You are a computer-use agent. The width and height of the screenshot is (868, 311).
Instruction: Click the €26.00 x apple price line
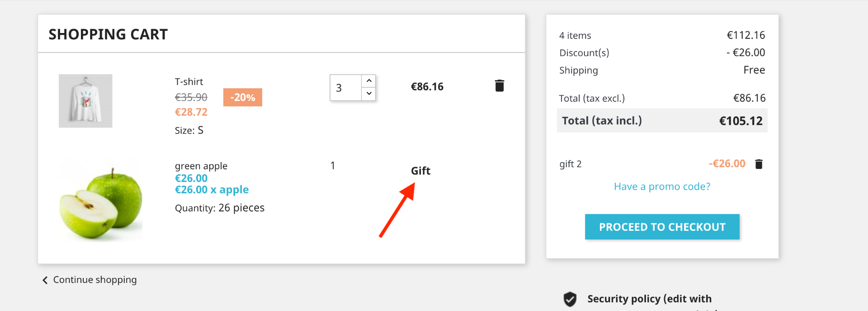pyautogui.click(x=212, y=190)
